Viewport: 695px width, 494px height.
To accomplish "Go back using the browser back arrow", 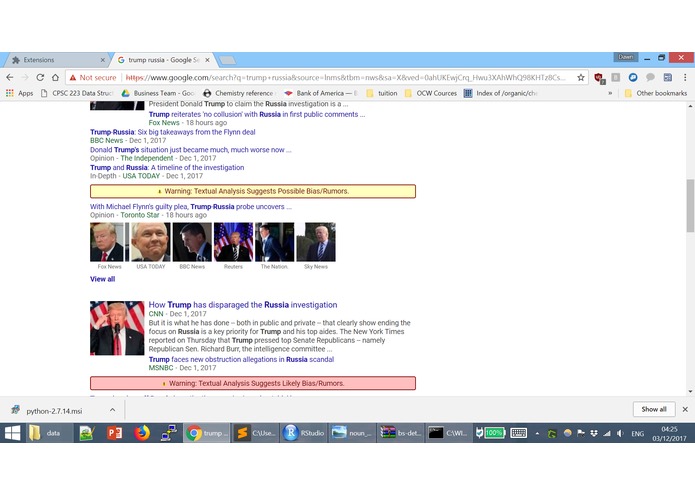I will (x=10, y=78).
